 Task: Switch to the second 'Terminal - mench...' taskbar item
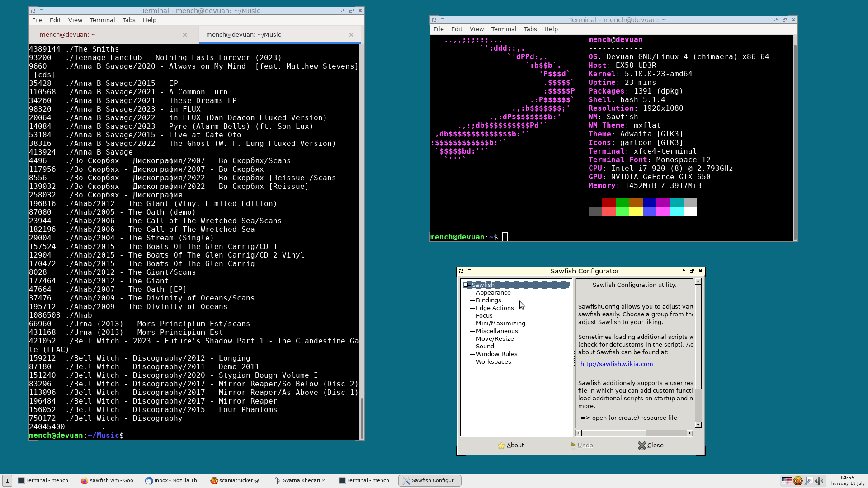pyautogui.click(x=366, y=480)
